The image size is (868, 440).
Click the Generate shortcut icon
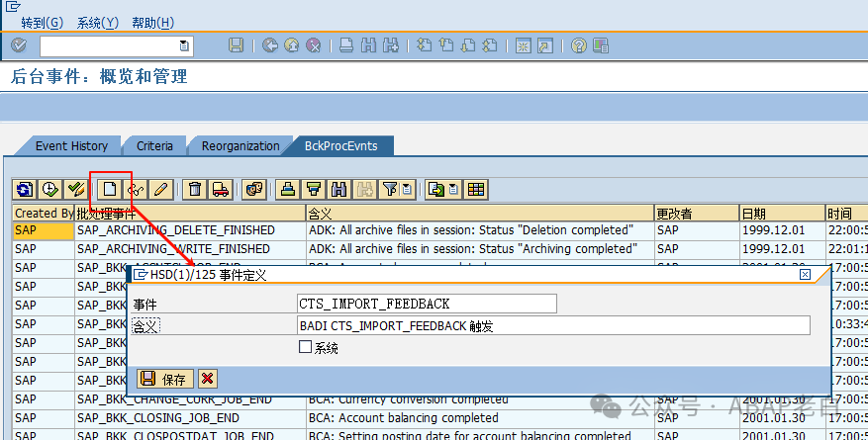(545, 45)
